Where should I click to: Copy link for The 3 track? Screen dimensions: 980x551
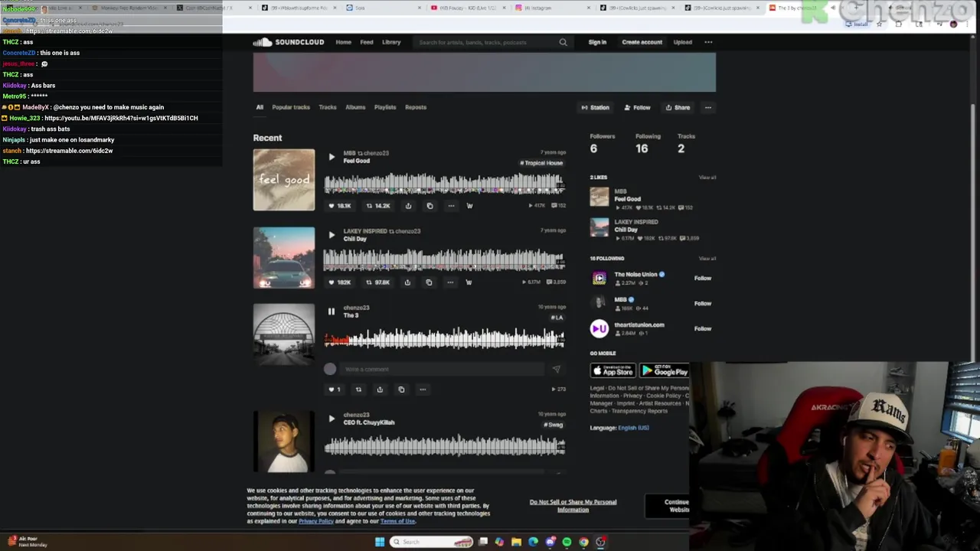click(x=401, y=390)
